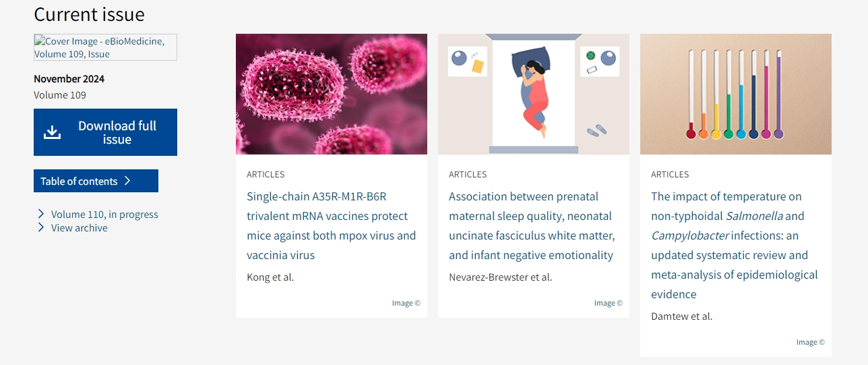
Task: Click chevron beside Volume 110, in progress
Action: [x=42, y=214]
